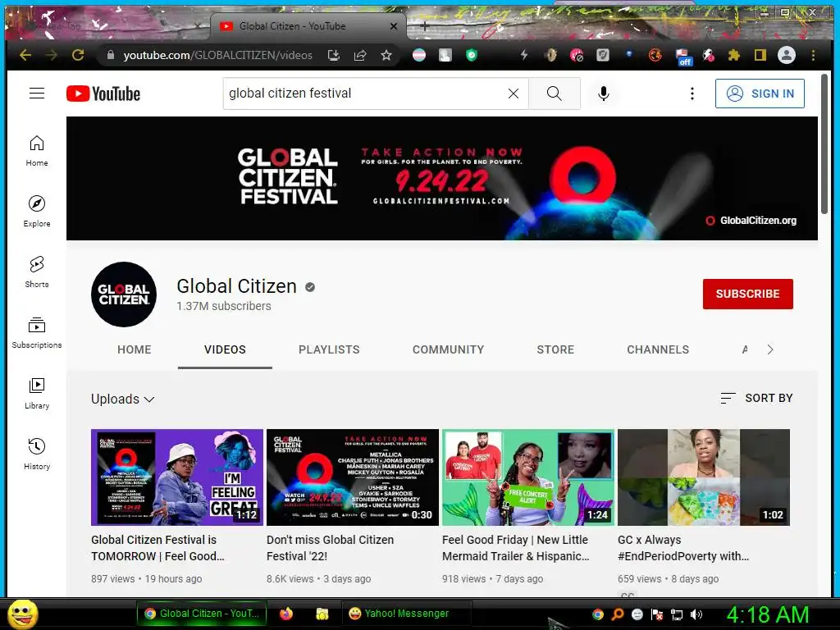Click the address bar URL

tap(217, 55)
